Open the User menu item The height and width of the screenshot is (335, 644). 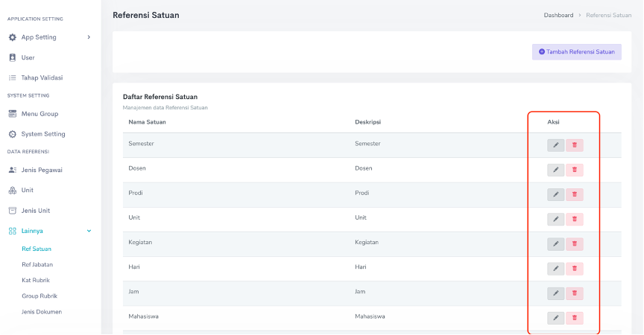28,57
